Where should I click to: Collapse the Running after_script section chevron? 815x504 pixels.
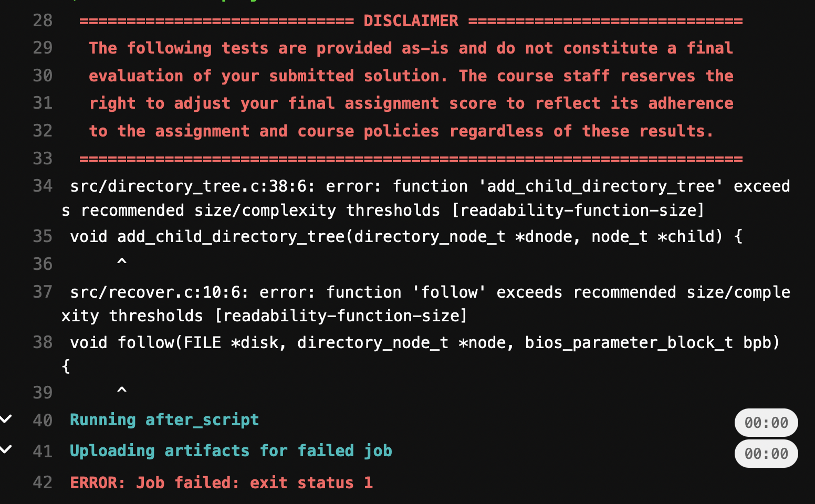6,419
